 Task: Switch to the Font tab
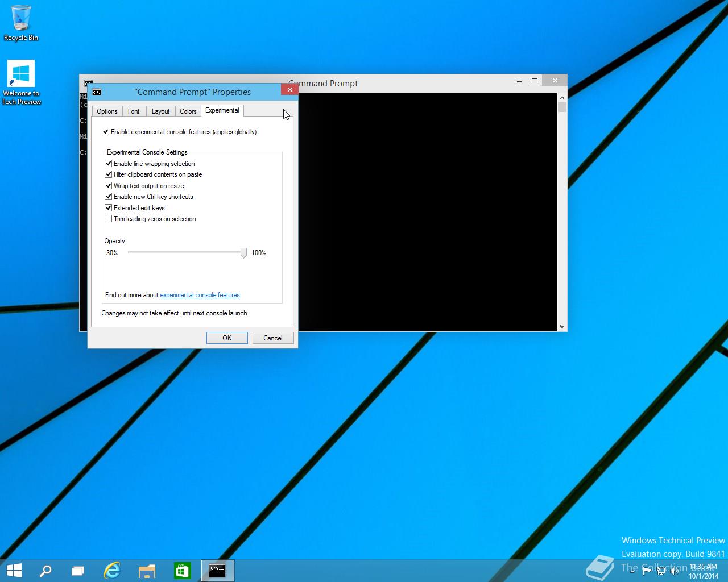tap(134, 111)
